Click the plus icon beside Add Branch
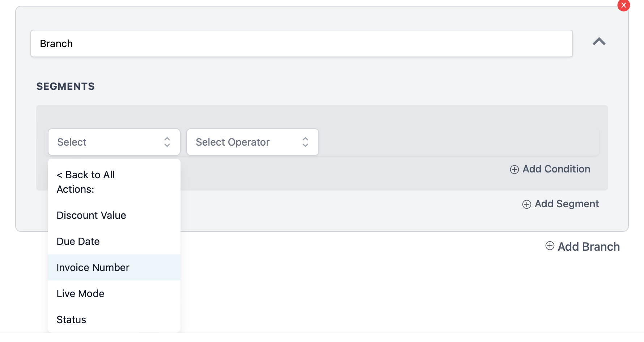 (550, 246)
